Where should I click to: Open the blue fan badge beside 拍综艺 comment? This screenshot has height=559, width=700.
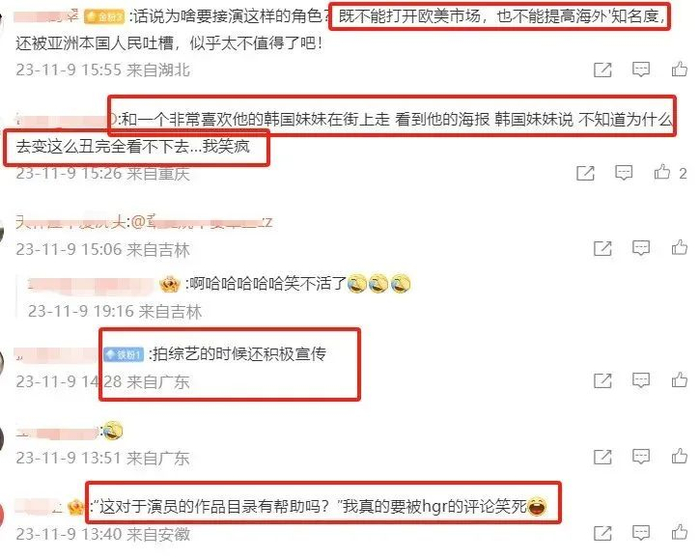point(123,355)
